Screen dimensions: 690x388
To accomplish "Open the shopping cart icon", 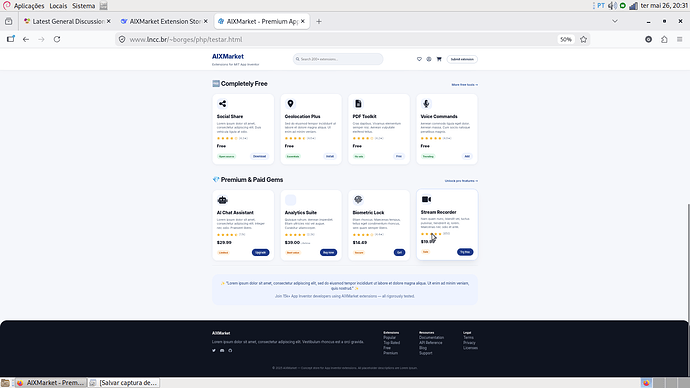I will pos(439,59).
